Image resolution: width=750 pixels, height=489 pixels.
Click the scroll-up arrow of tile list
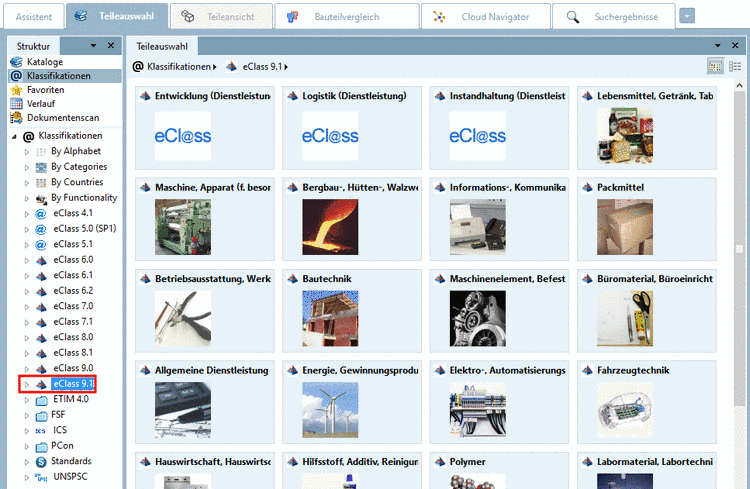click(x=739, y=86)
